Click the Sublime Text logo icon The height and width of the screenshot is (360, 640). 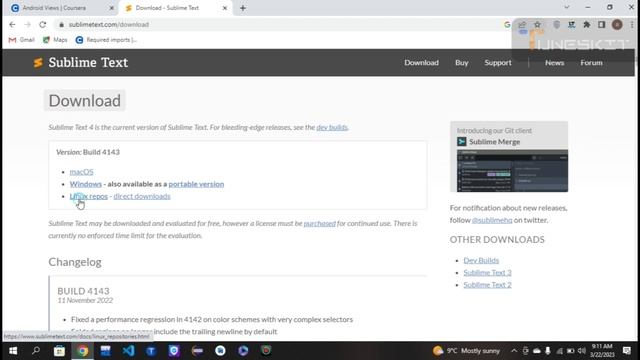click(38, 62)
